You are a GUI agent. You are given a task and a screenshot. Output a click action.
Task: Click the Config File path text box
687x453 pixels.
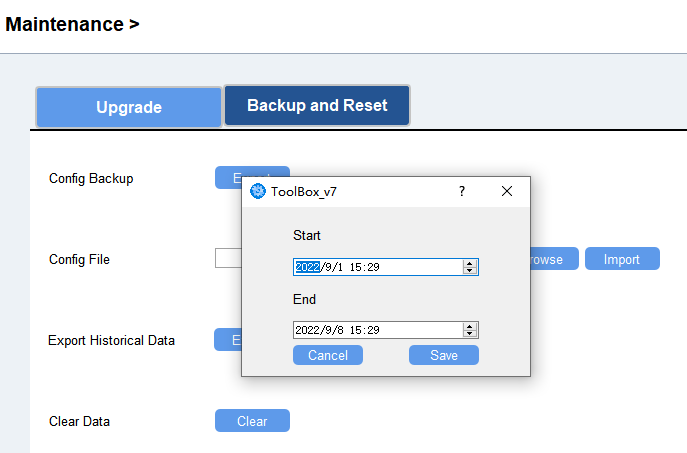tap(228, 259)
